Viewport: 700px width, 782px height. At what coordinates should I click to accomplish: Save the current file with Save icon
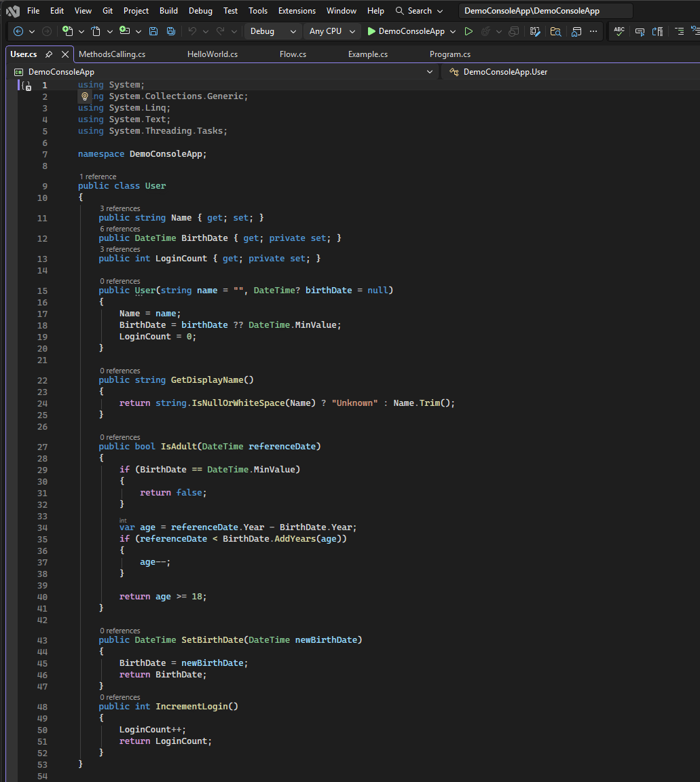click(153, 31)
